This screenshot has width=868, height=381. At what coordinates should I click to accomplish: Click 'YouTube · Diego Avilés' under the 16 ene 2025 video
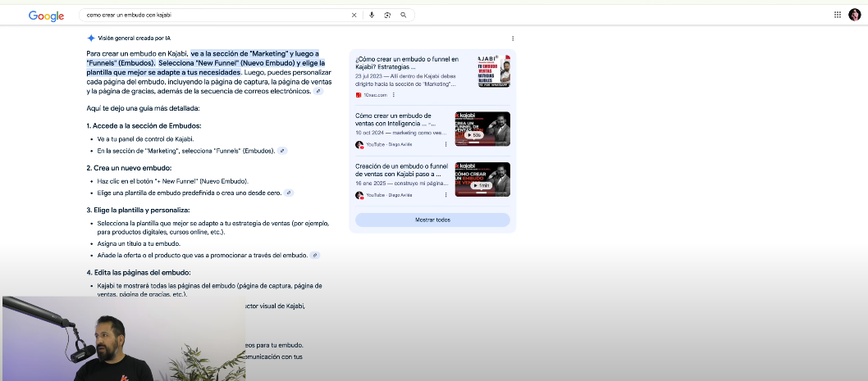point(389,195)
